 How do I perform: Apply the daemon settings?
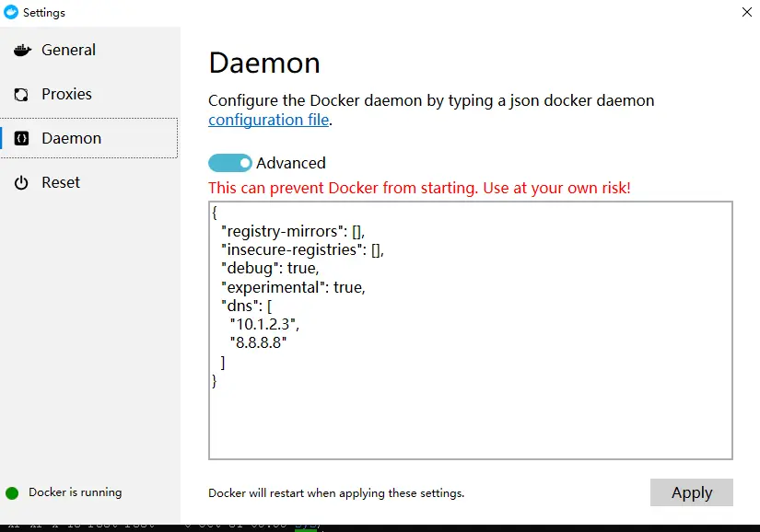point(692,492)
